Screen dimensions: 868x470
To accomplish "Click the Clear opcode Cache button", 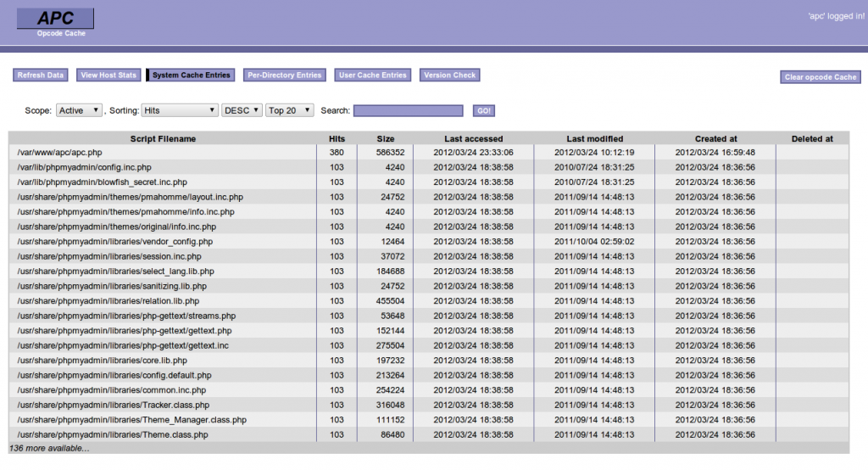I will [x=821, y=77].
